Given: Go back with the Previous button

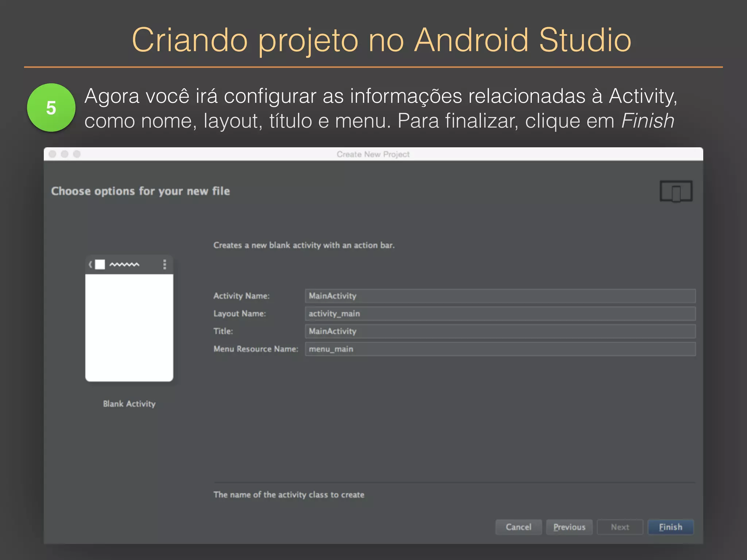Looking at the screenshot, I should pyautogui.click(x=569, y=527).
